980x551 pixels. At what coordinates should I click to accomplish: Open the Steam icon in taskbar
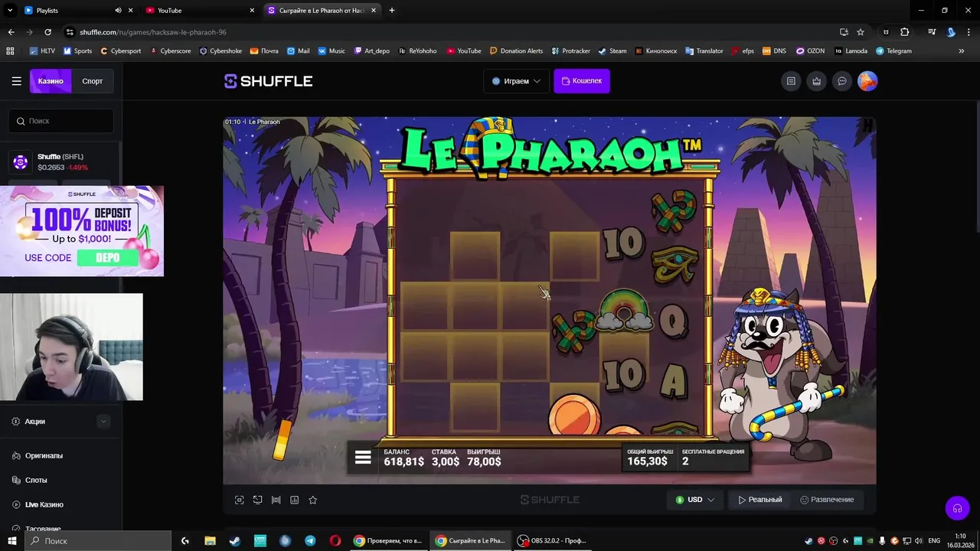(x=235, y=540)
